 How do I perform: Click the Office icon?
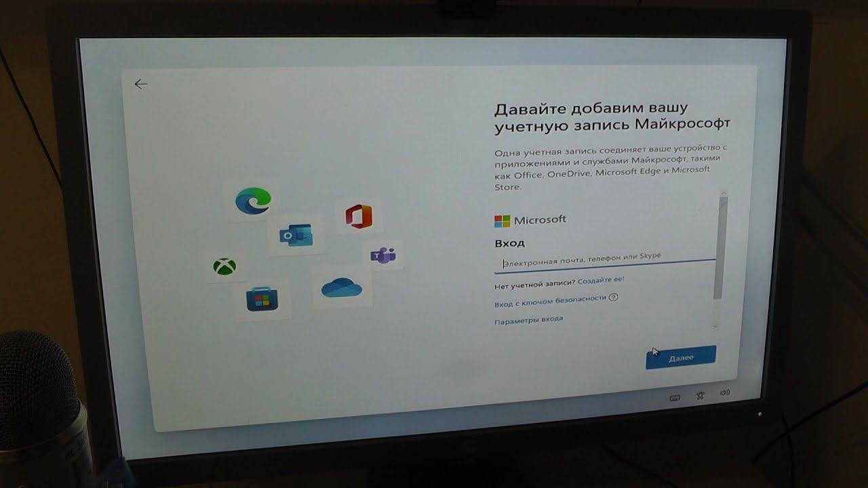359,217
